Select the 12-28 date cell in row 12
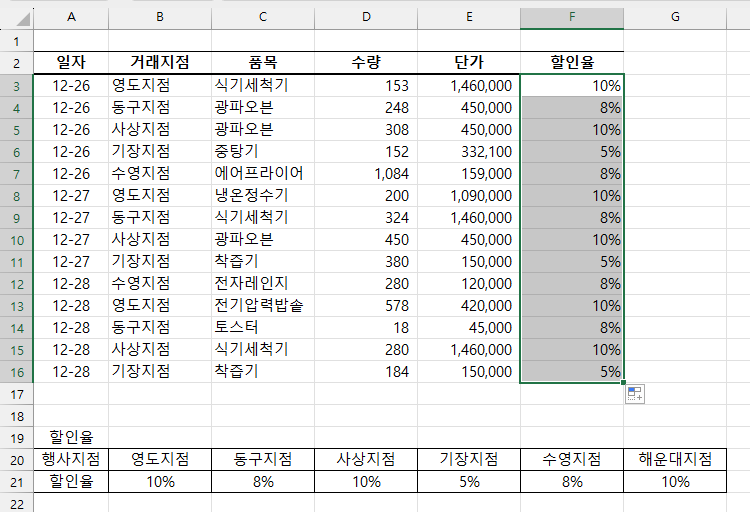Screen dimensions: 750x512 click(x=71, y=283)
